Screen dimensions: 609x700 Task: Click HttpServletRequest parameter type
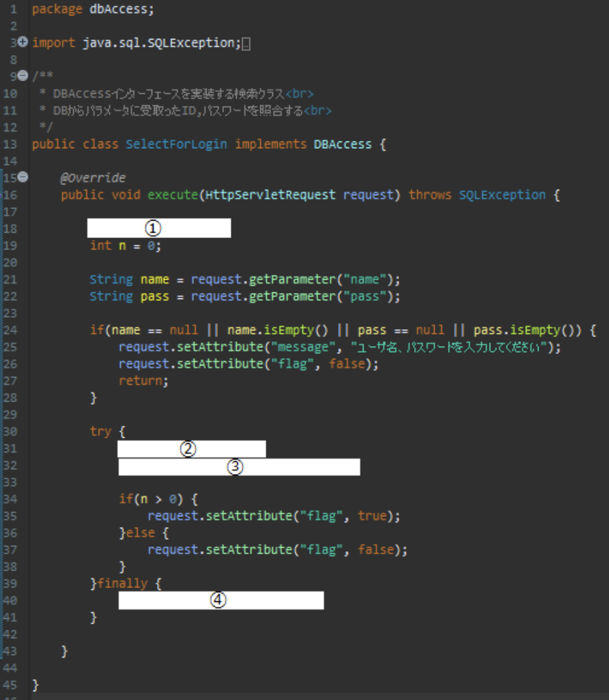[x=270, y=194]
